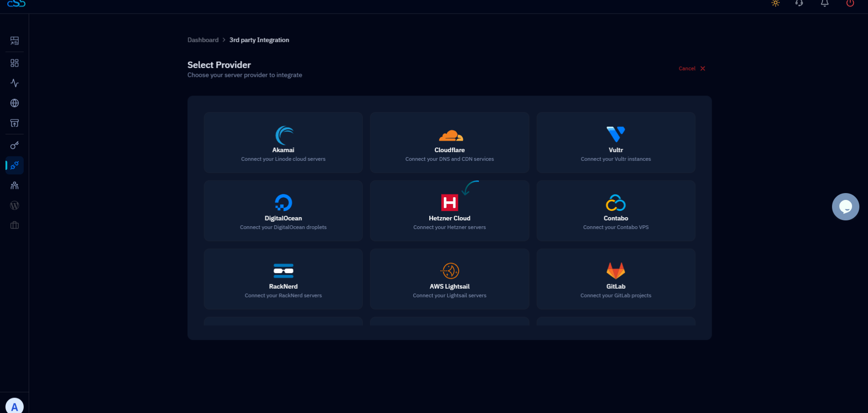Viewport: 868px width, 413px height.
Task: Open the globe icon in the sidebar
Action: [15, 103]
